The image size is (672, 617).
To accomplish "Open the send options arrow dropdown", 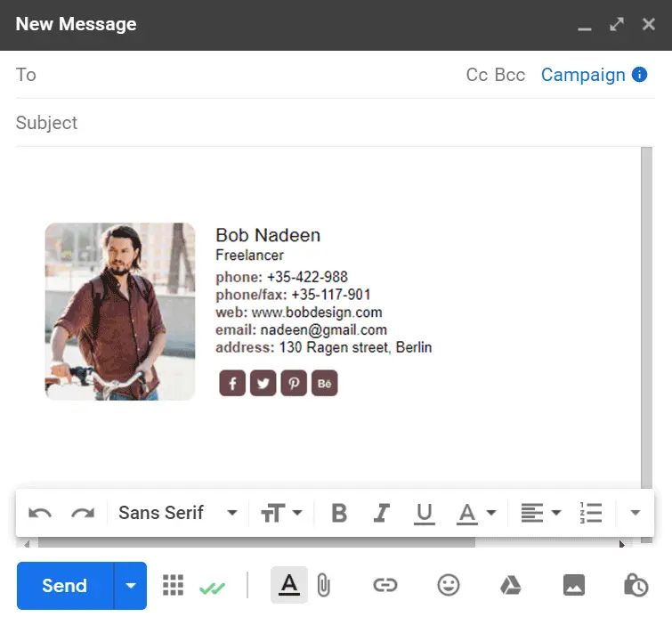I will pos(131,586).
